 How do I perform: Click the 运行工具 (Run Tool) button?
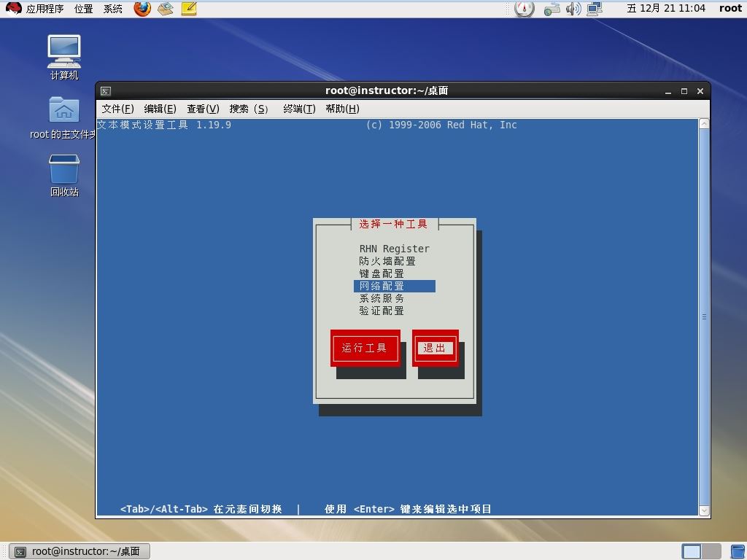pos(365,348)
